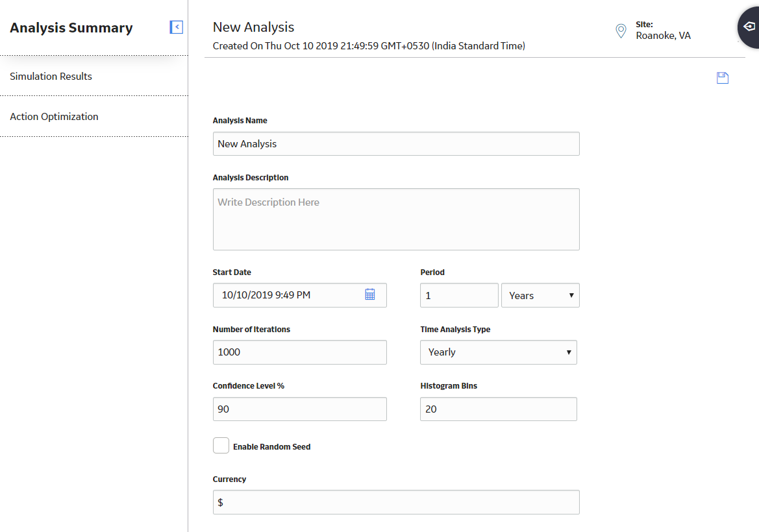Click the Histogram Bins field

click(498, 409)
